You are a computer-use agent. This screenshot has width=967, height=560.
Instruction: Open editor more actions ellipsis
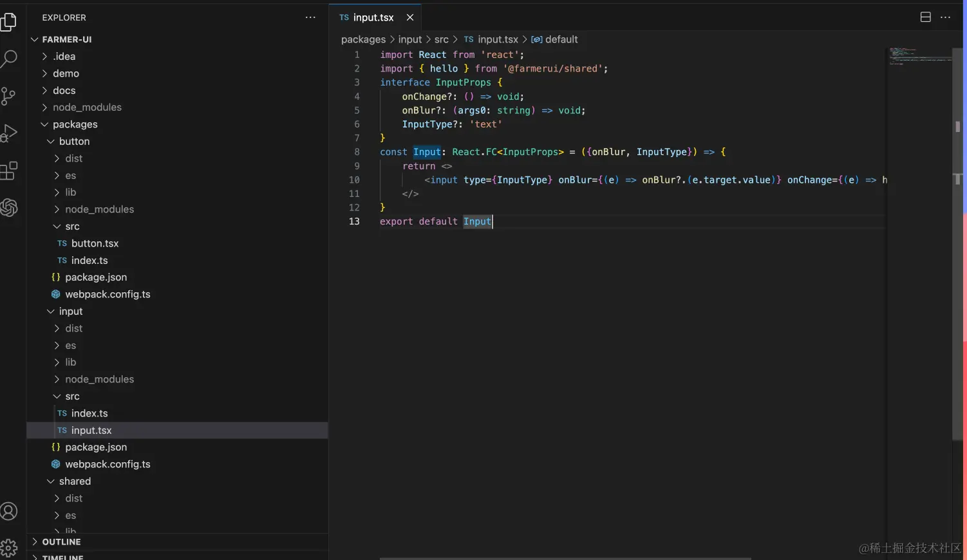[945, 17]
